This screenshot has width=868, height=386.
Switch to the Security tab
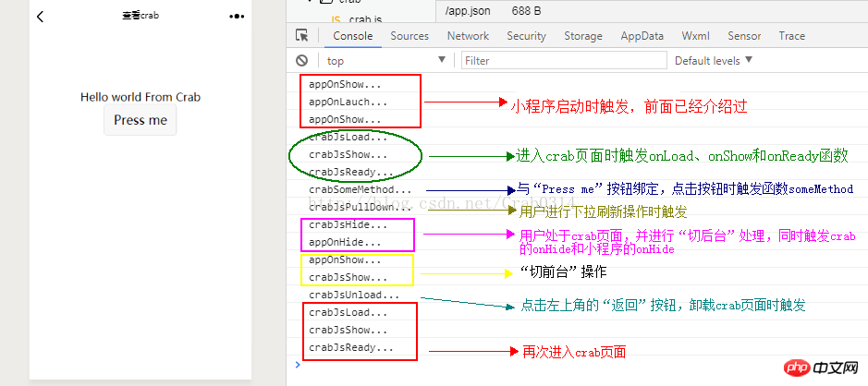(x=526, y=35)
